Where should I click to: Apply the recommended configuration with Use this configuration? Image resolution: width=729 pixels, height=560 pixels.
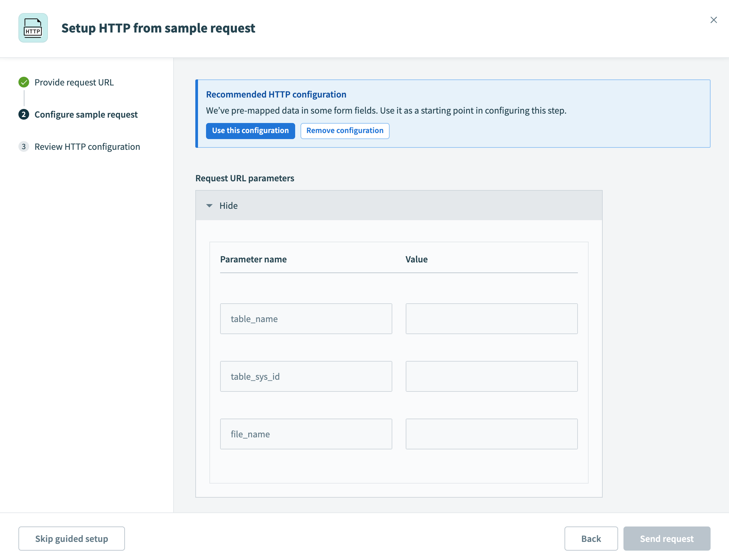(x=250, y=131)
